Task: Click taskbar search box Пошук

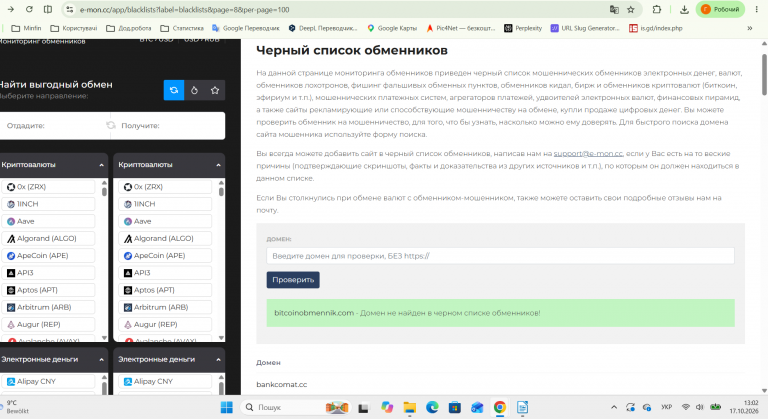Action: 294,407
